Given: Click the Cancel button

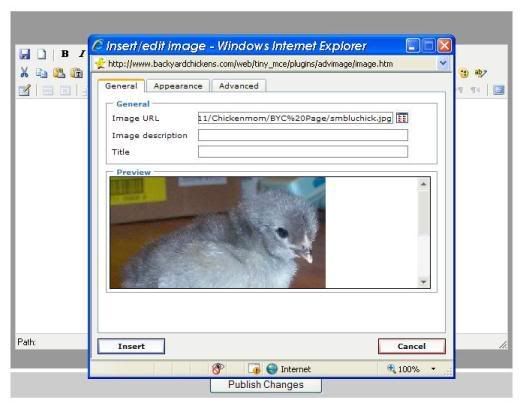Looking at the screenshot, I should 412,346.
